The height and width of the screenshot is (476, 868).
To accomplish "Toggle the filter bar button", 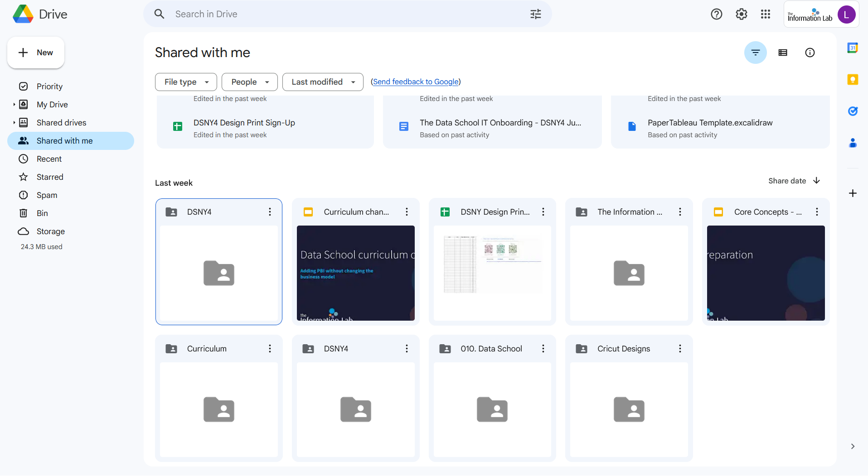I will pos(755,53).
